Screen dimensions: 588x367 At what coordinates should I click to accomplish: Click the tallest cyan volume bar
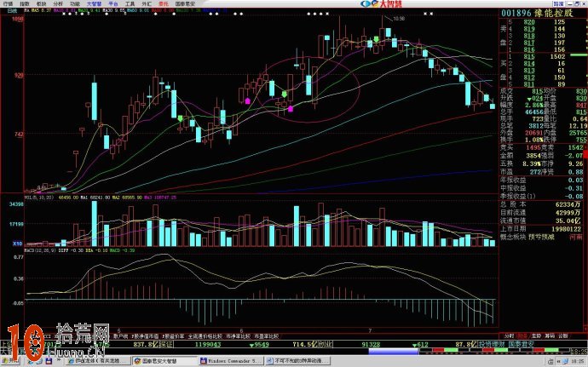94,223
